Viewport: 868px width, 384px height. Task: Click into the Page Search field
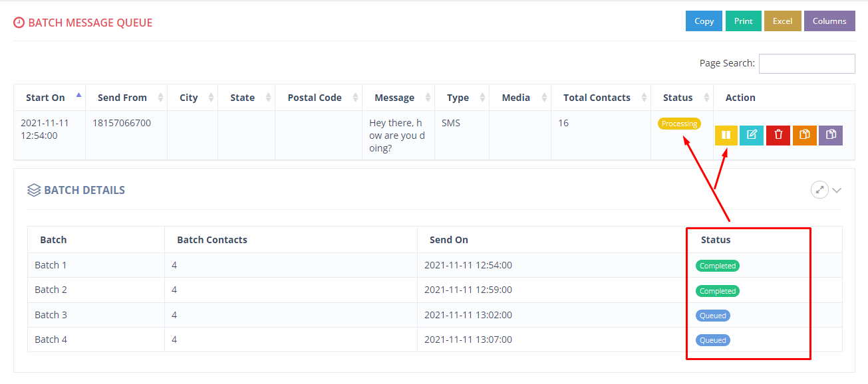pyautogui.click(x=807, y=64)
